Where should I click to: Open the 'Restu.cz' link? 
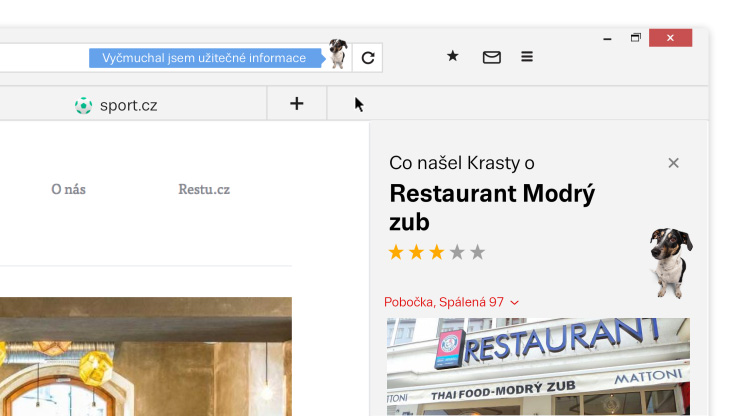204,189
